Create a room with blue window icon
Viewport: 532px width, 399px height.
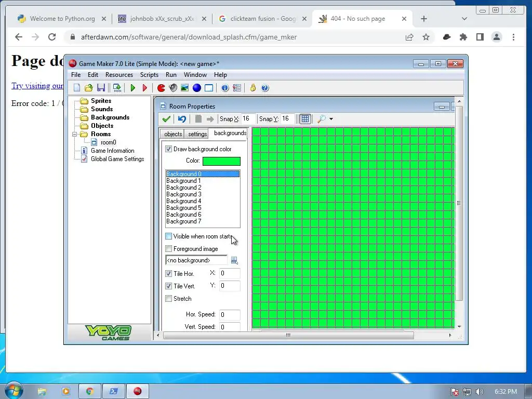[209, 88]
